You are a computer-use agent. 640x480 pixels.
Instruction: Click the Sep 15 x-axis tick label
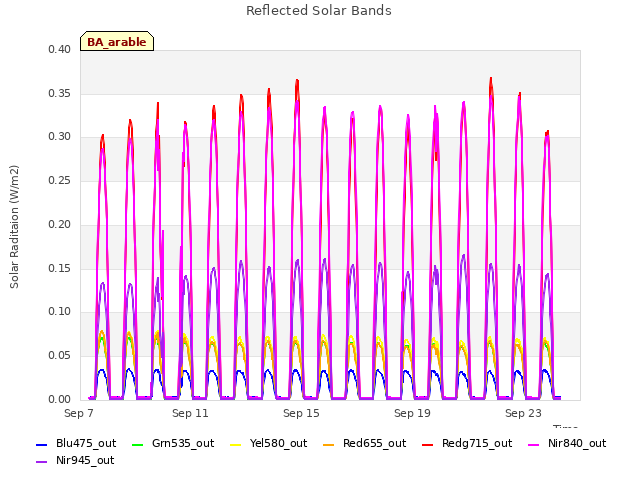(x=301, y=413)
